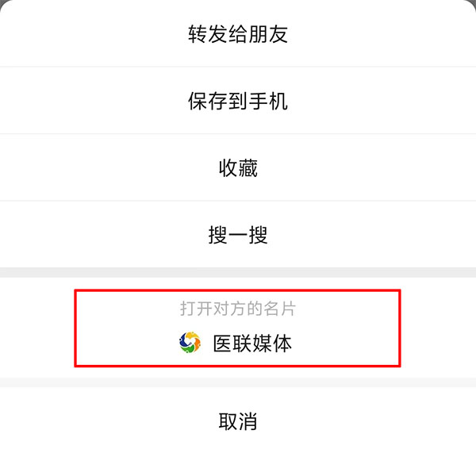Save image with 保存到手机

coord(238,101)
